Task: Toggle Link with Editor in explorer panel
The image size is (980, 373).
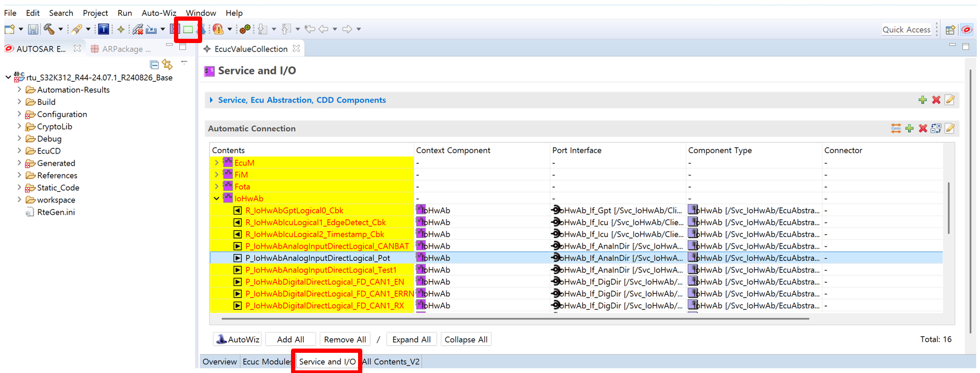Action: click(x=168, y=65)
